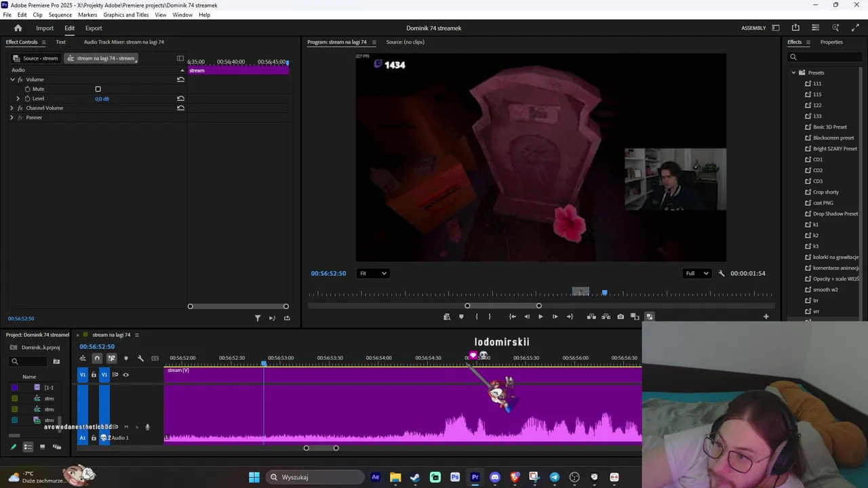868x488 pixels.
Task: Add a marker in the timeline
Action: 125,358
